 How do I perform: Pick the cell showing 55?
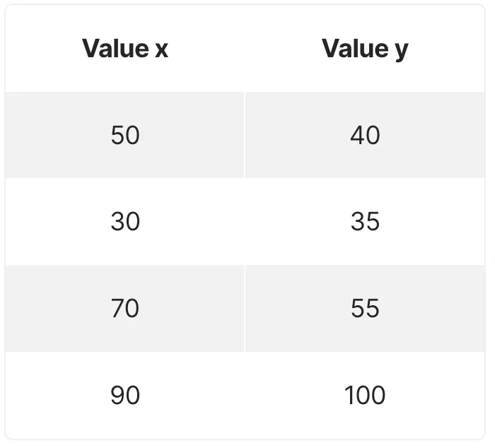click(x=365, y=309)
